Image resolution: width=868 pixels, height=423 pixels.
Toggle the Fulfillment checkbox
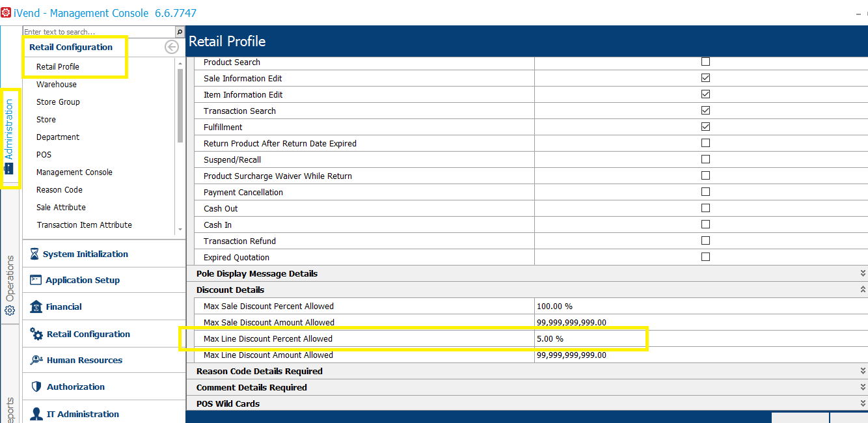(x=705, y=127)
